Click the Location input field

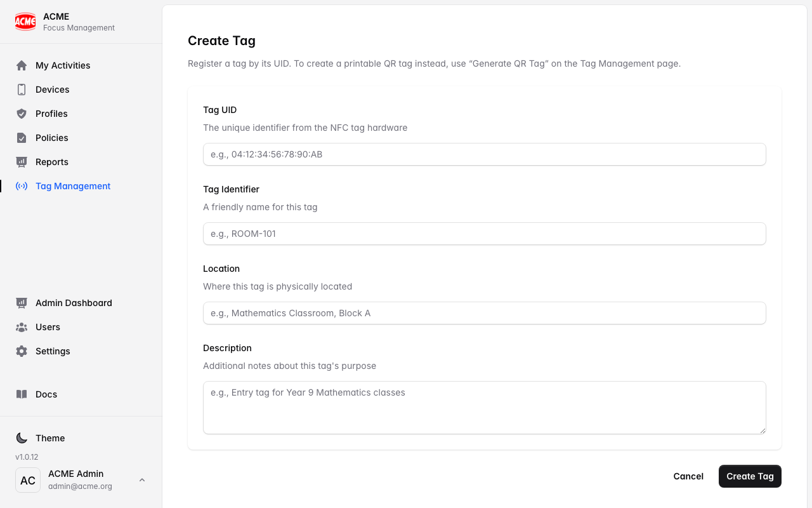pos(485,313)
